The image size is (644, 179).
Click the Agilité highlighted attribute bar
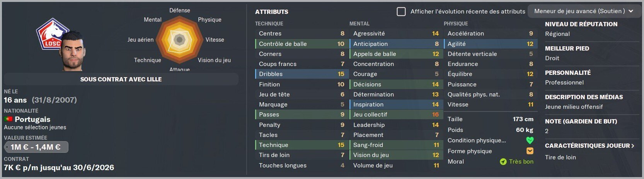pyautogui.click(x=490, y=44)
